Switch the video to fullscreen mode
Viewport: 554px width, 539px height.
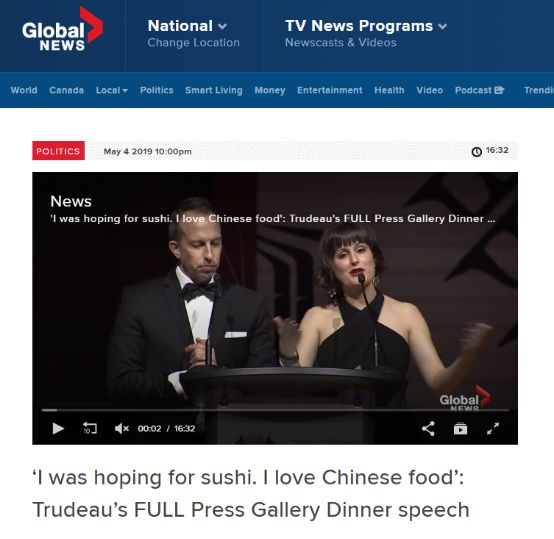tap(493, 428)
